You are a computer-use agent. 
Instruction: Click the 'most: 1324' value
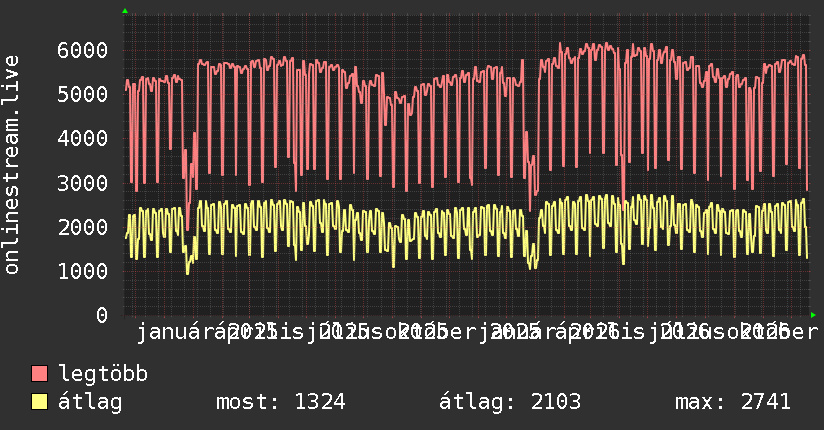coord(281,402)
